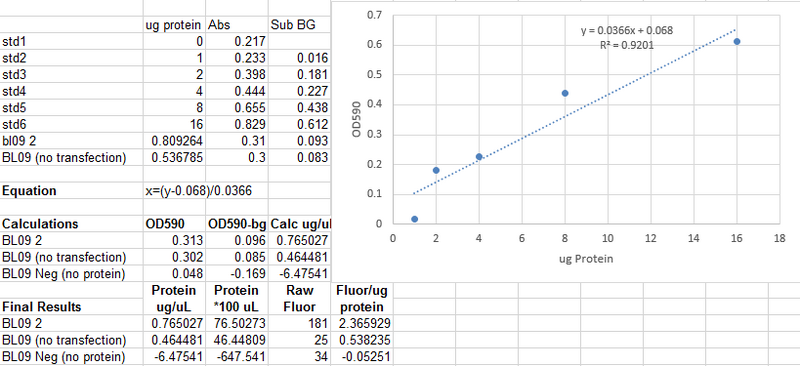Click the 'Raw Fluor' column header
The image size is (800, 366).
pos(299,299)
